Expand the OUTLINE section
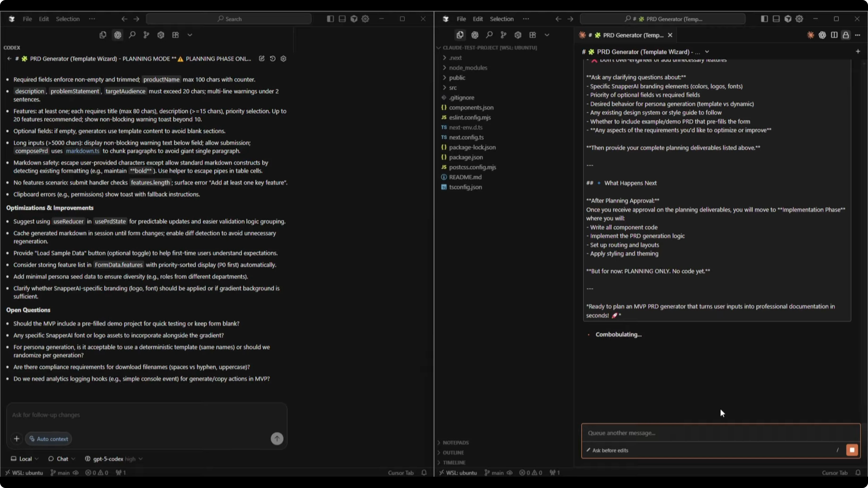This screenshot has height=488, width=868. (453, 453)
